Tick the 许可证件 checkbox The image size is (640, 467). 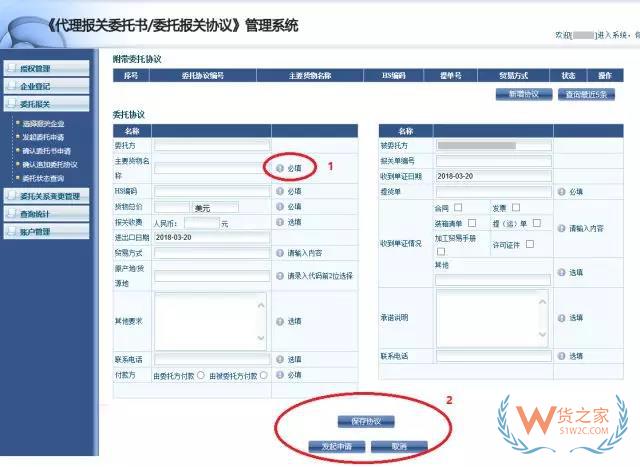pos(530,244)
